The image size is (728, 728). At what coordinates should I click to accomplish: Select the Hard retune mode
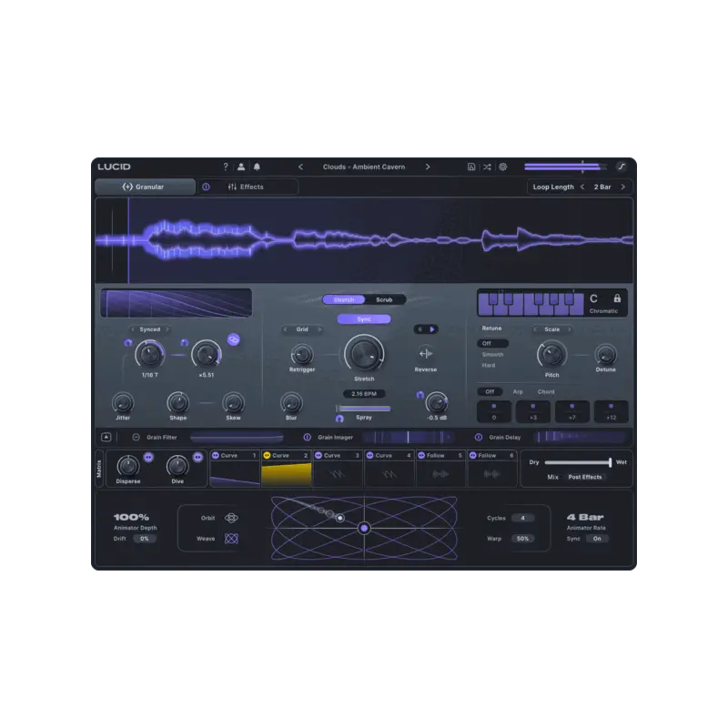[489, 366]
